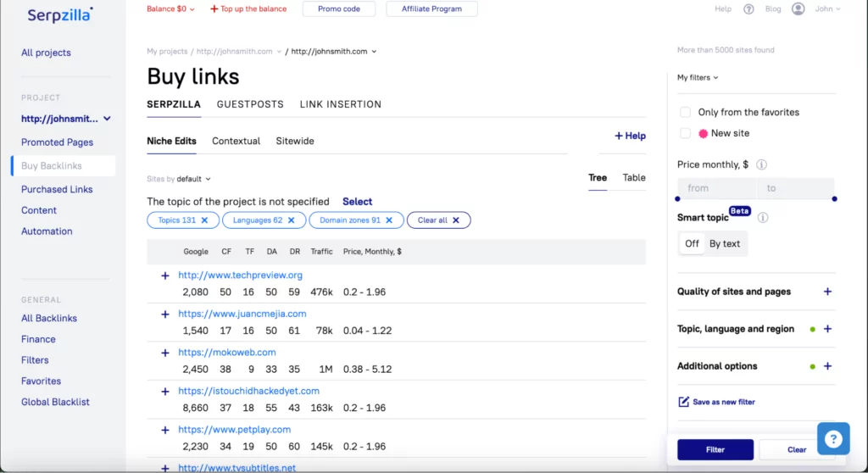Click the Filter button
868x473 pixels.
(x=715, y=450)
